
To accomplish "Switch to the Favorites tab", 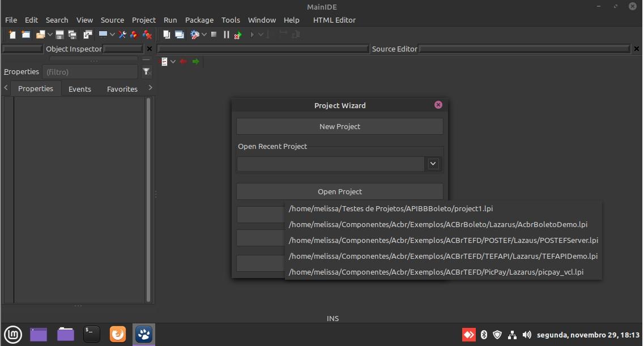I will tap(122, 89).
